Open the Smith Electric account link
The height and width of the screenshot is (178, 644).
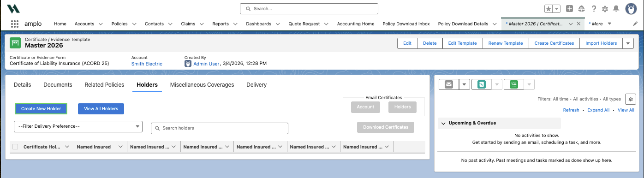[147, 64]
